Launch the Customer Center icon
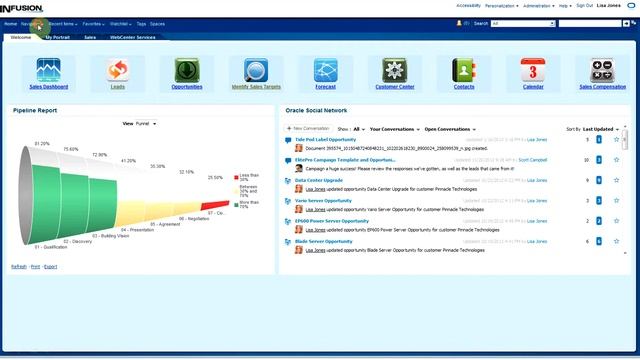This screenshot has width=640, height=360. (x=395, y=70)
